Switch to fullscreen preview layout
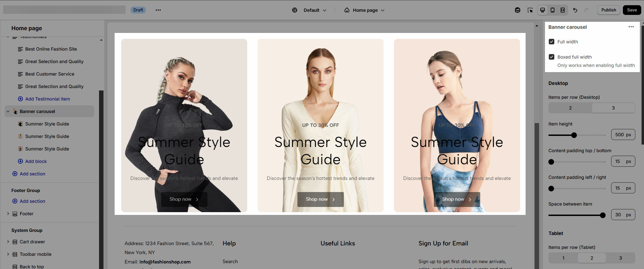Viewport: 644px width, 269px height. click(x=563, y=10)
